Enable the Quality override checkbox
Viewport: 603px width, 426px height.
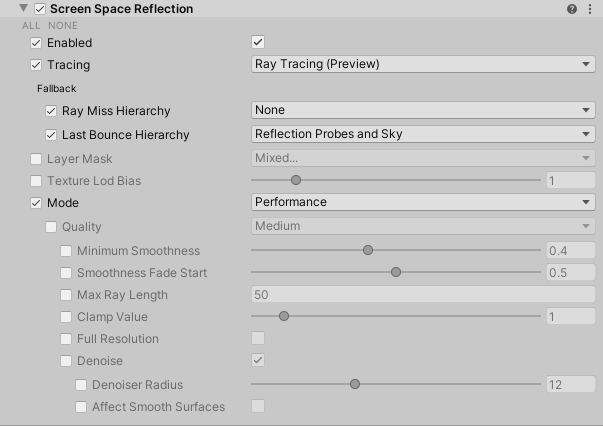pos(52,227)
